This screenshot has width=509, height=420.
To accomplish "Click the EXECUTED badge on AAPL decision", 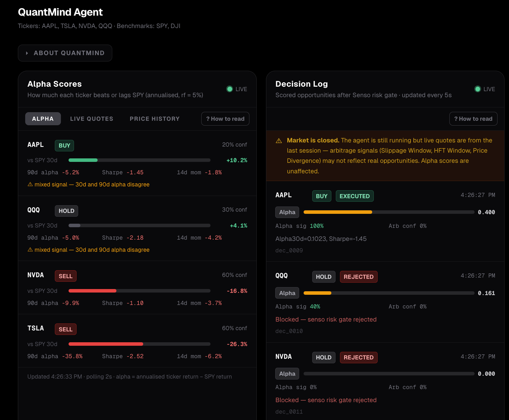I will [x=355, y=196].
